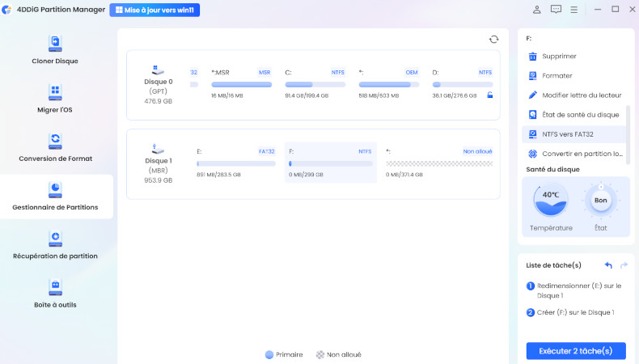Click icon beside NTFS vers FAT32
The height and width of the screenshot is (364, 639).
point(532,134)
